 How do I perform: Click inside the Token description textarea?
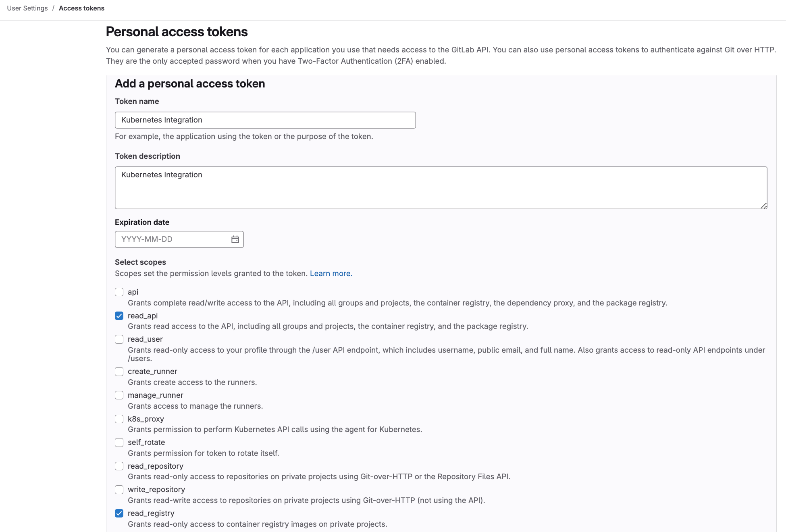(x=441, y=188)
